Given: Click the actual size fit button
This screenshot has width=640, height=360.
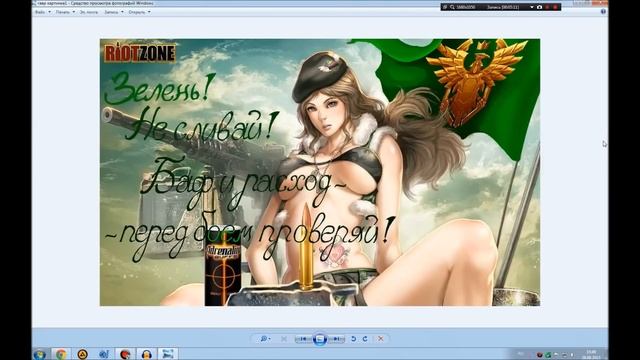Looking at the screenshot, I should [284, 339].
